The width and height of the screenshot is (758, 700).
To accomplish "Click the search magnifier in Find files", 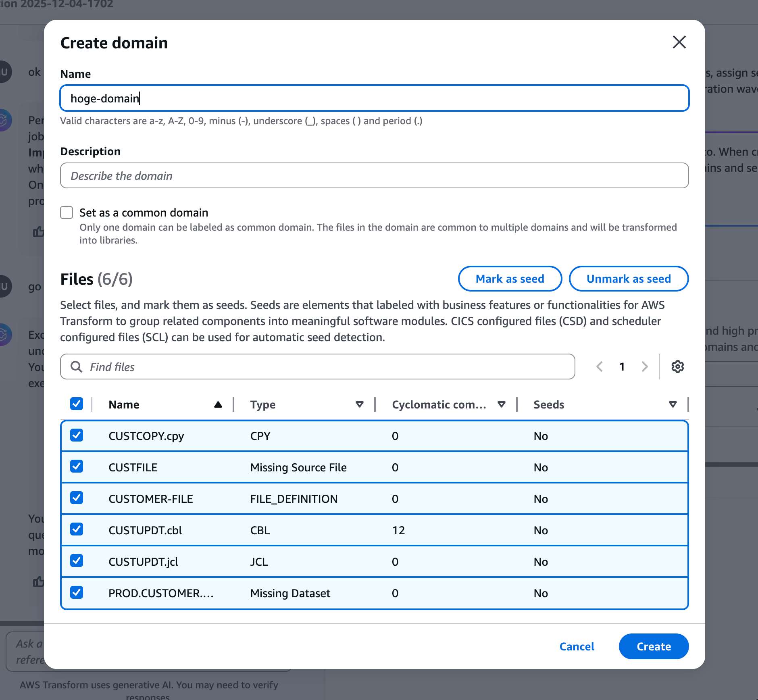I will (x=76, y=367).
